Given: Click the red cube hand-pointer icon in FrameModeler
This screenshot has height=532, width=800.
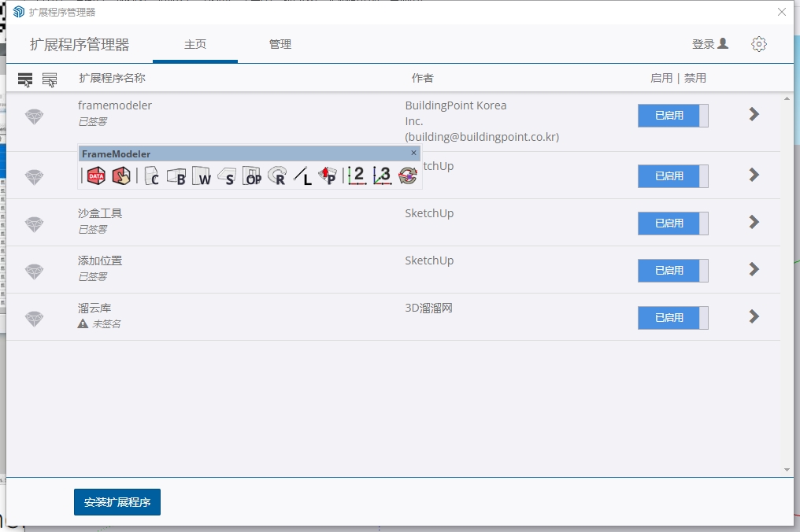Looking at the screenshot, I should click(x=121, y=176).
